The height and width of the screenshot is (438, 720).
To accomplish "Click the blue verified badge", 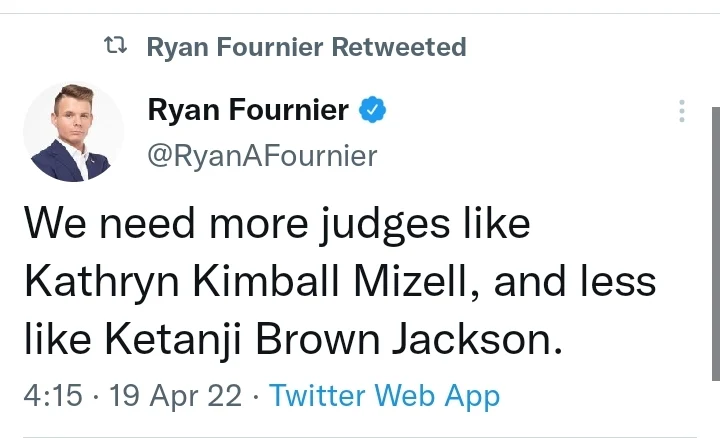I will coord(373,110).
